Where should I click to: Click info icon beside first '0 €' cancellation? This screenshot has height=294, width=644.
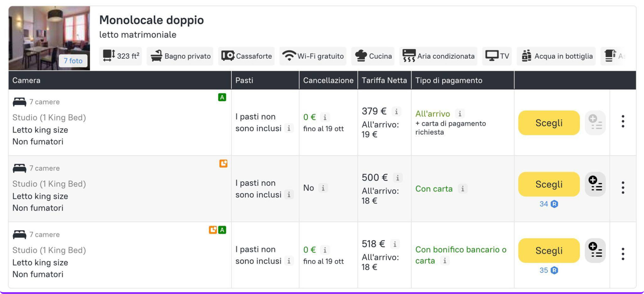pos(325,117)
